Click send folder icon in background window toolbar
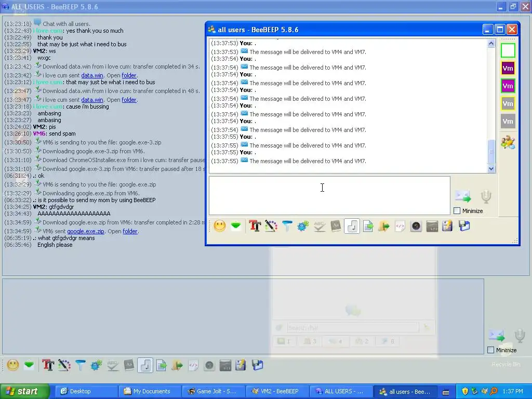The image size is (532, 399). pos(177,365)
